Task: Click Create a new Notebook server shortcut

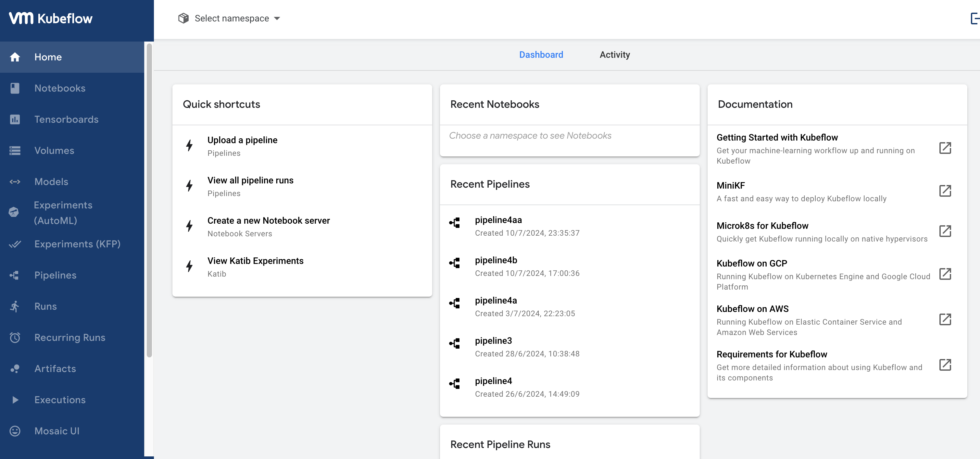Action: point(302,227)
